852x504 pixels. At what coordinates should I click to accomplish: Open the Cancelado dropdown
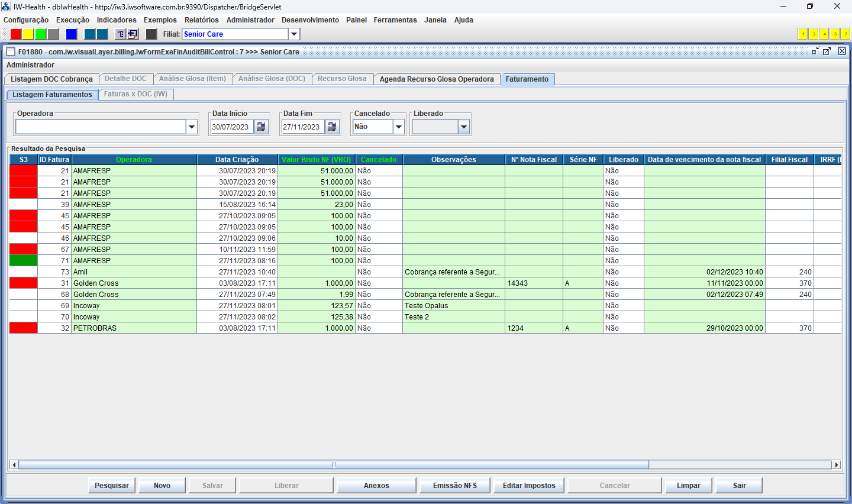point(399,127)
